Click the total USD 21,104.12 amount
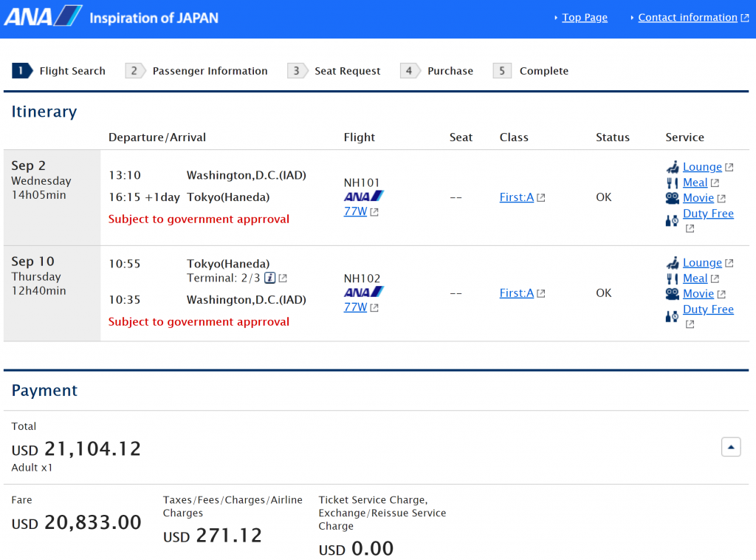Image resolution: width=756 pixels, height=560 pixels. click(76, 449)
